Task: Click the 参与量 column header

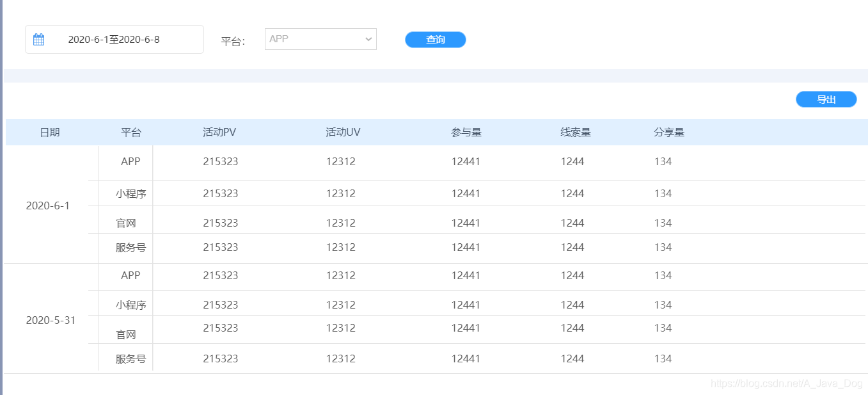Action: click(x=466, y=133)
